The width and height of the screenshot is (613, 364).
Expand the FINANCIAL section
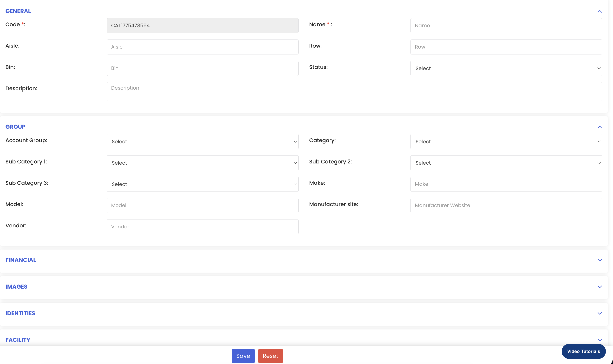point(600,260)
